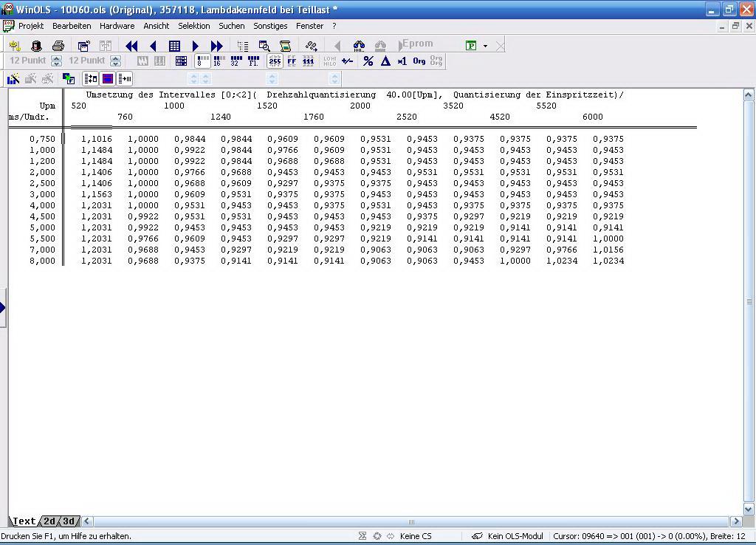
Task: Select 16-bit data width
Action: click(x=219, y=61)
